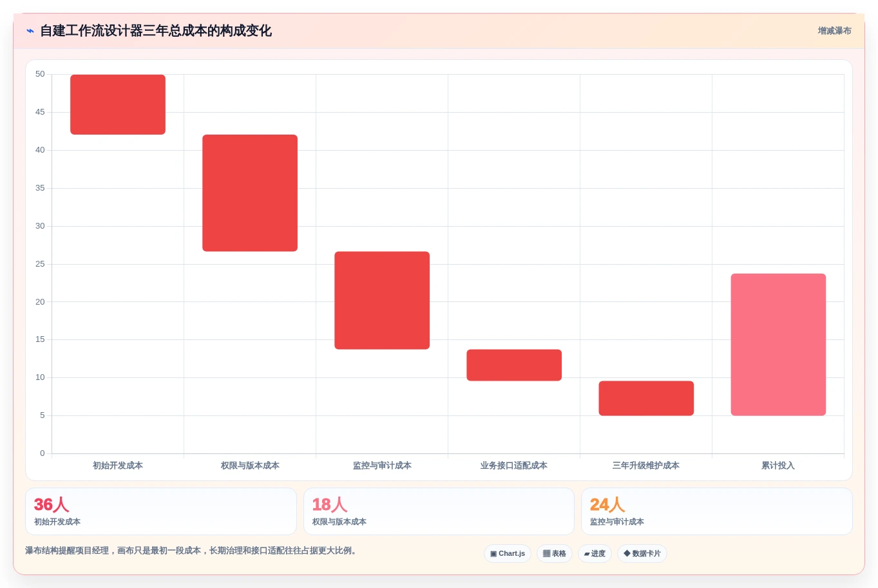Select the 权限与版本成本 waterfall bar

[x=250, y=193]
